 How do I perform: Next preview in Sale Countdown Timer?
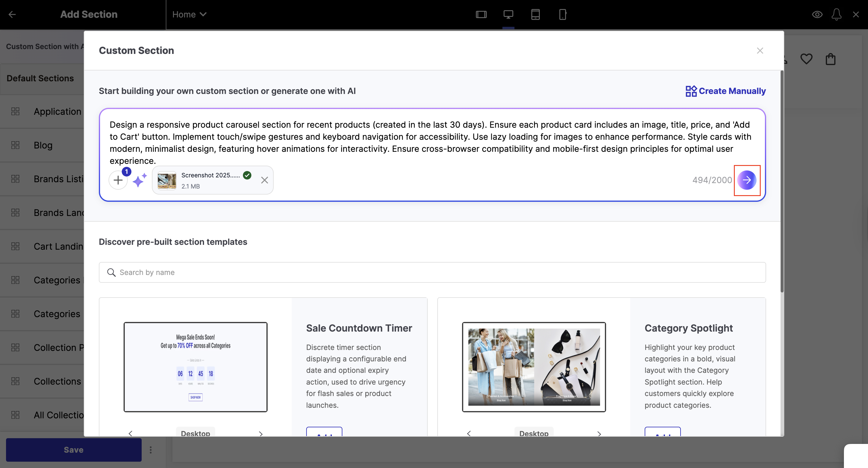260,433
